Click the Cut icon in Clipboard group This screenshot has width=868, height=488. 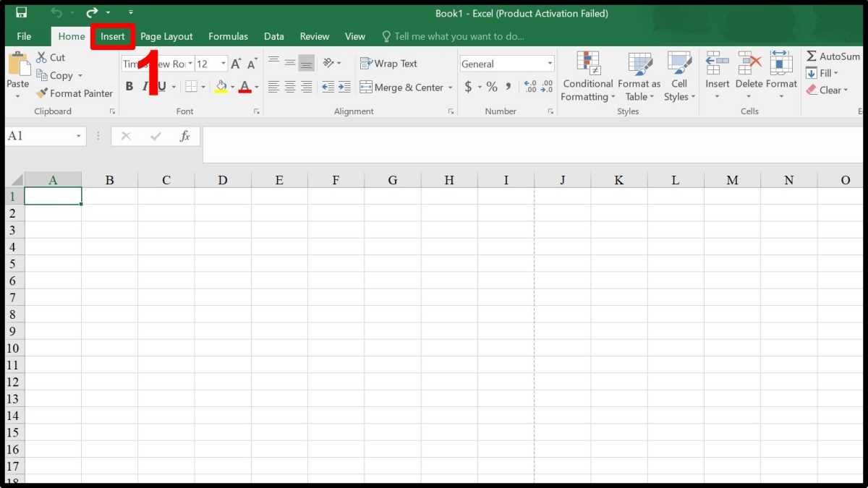click(x=51, y=57)
